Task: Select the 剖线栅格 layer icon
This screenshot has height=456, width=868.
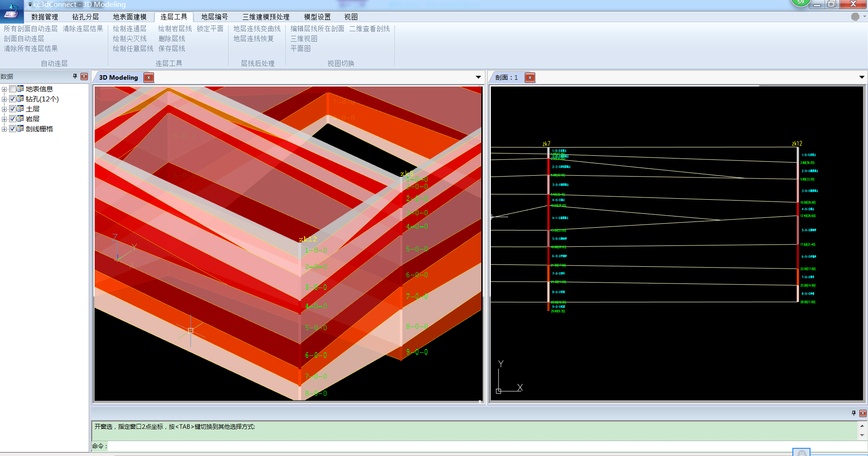Action: tap(20, 129)
